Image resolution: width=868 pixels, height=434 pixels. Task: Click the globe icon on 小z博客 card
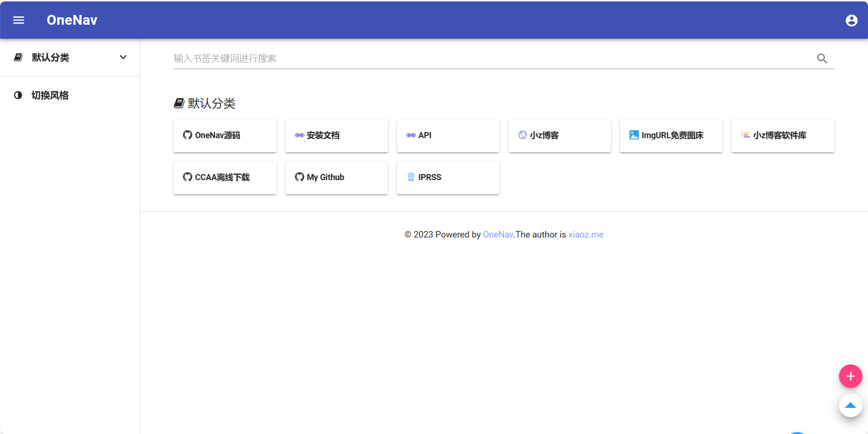click(523, 135)
